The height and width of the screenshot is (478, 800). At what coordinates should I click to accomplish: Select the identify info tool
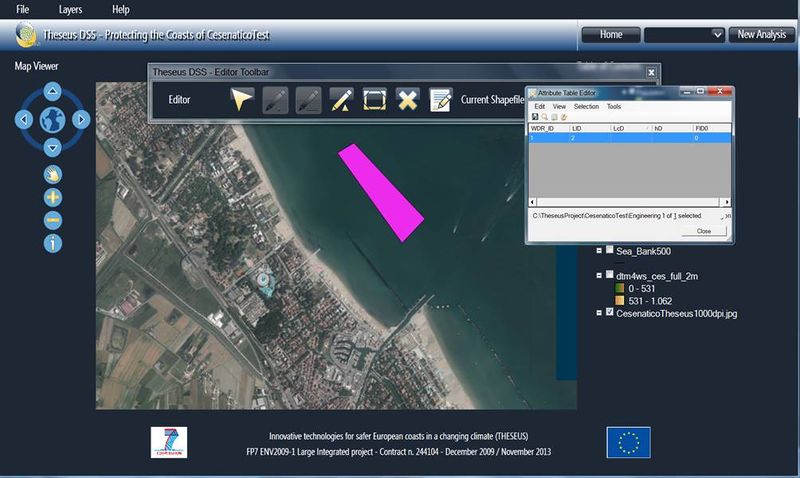pyautogui.click(x=53, y=243)
